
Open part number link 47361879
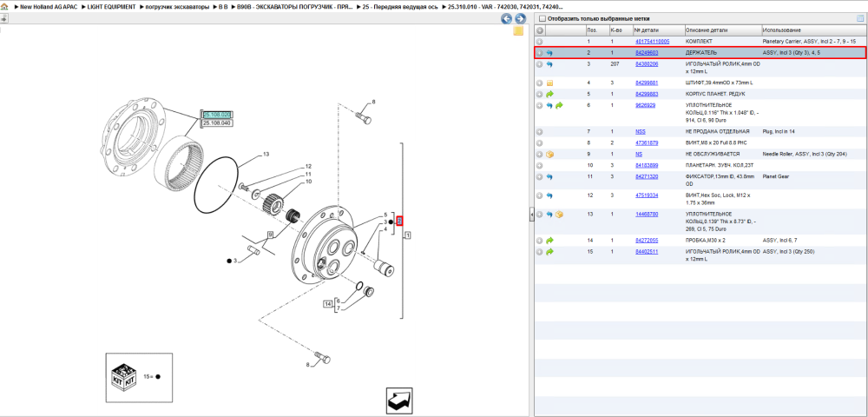click(646, 142)
